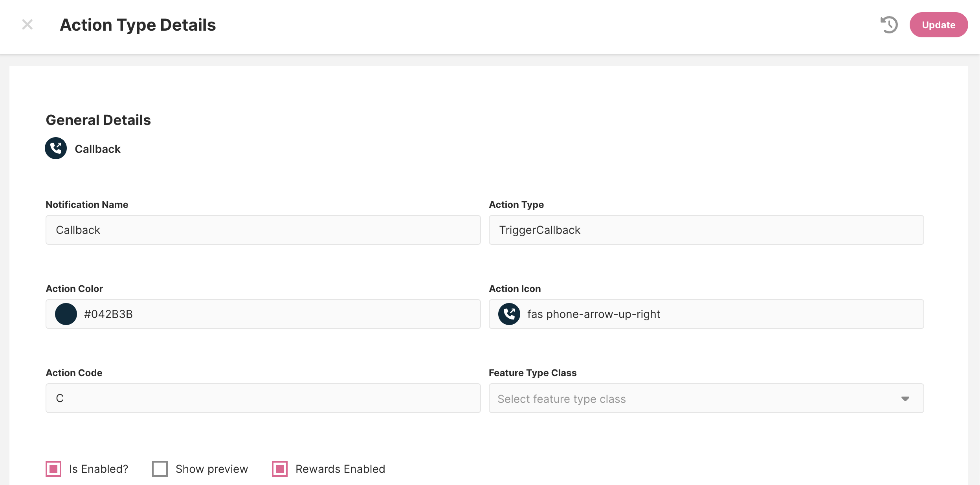Click the Action Icon label
The height and width of the screenshot is (485, 980).
(x=515, y=288)
